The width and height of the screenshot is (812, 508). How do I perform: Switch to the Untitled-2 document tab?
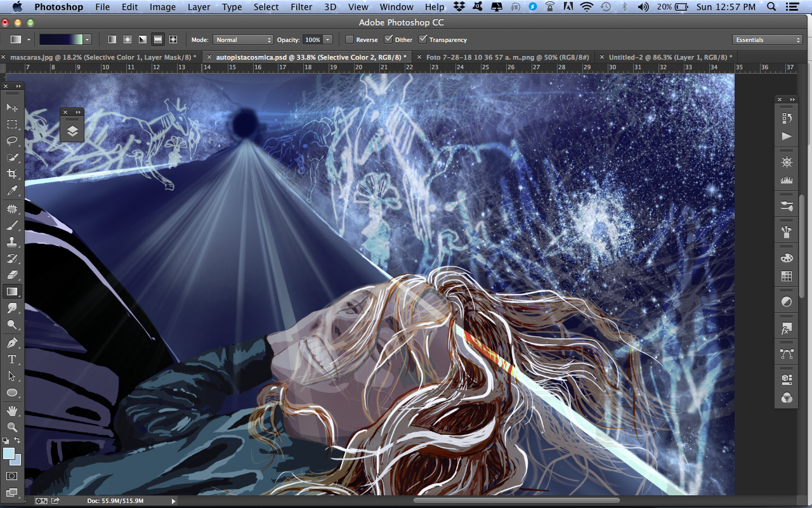[x=670, y=57]
